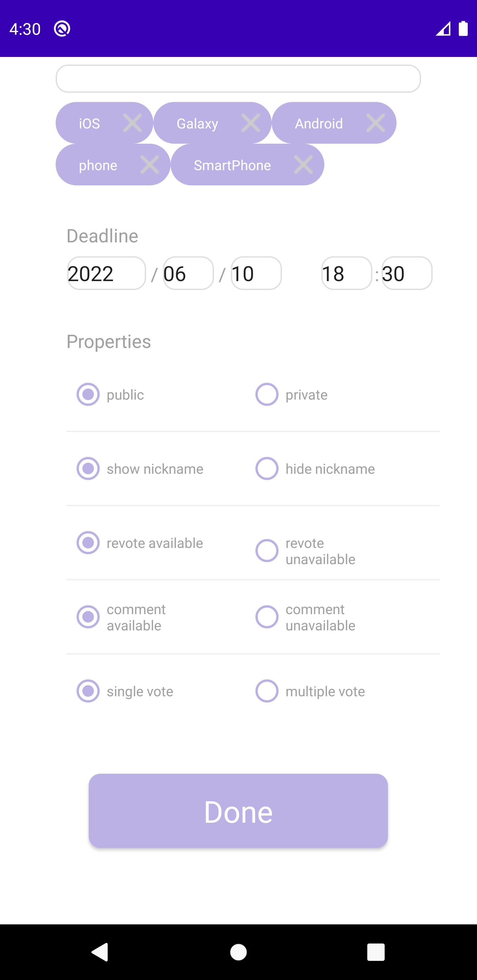Remove the phone tag with X
Image resolution: width=477 pixels, height=980 pixels.
coord(150,165)
